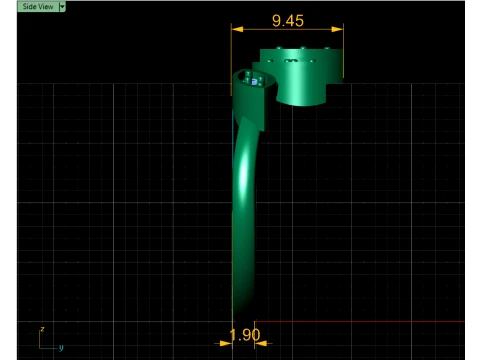Screen dimensions: 480x360
Task: Select the Side View viewport label
Action: 38,7
